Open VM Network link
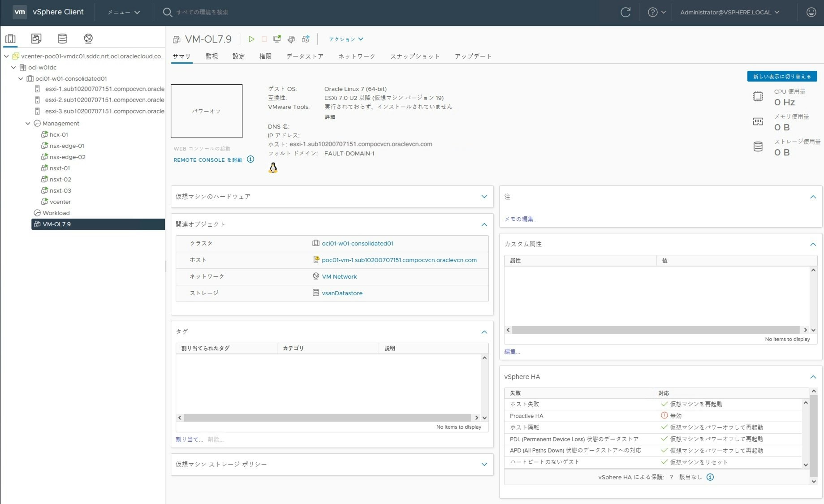 click(x=339, y=276)
